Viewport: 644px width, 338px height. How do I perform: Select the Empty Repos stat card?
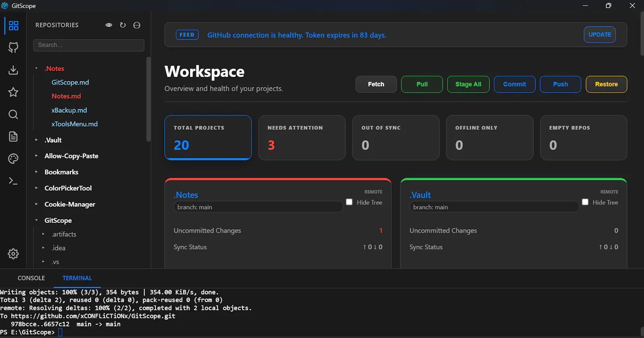point(584,138)
